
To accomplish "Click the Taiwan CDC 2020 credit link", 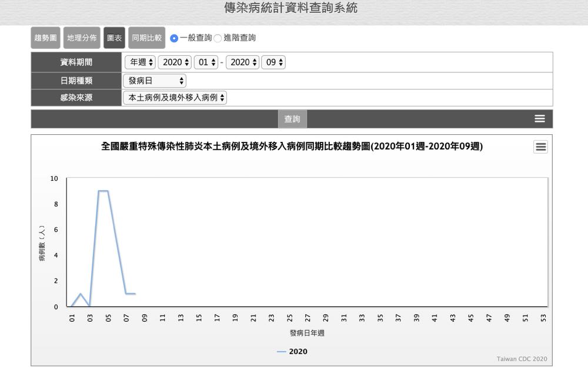I will pyautogui.click(x=522, y=359).
